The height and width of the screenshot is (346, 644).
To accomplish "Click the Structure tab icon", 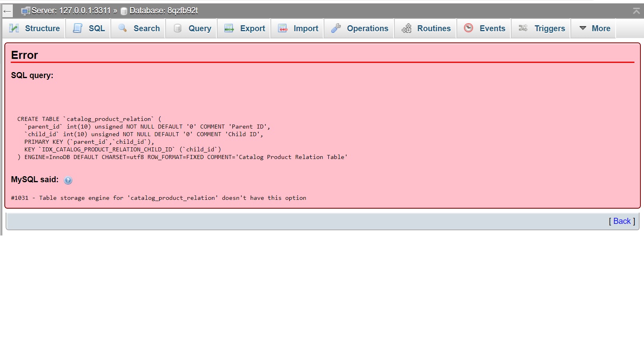I will click(x=14, y=28).
